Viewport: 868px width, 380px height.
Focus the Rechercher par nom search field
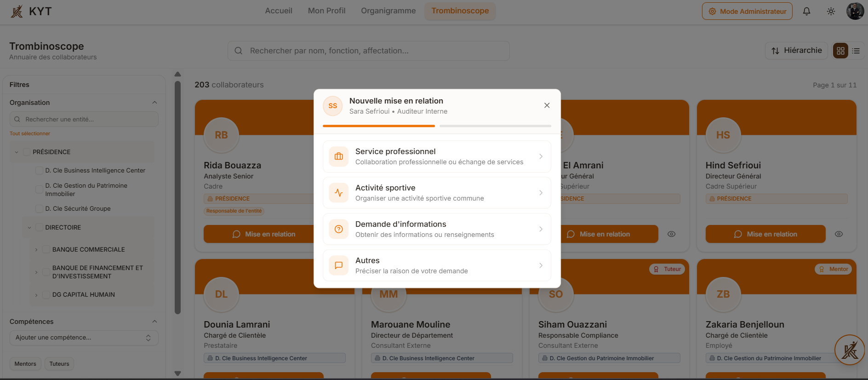pos(369,51)
